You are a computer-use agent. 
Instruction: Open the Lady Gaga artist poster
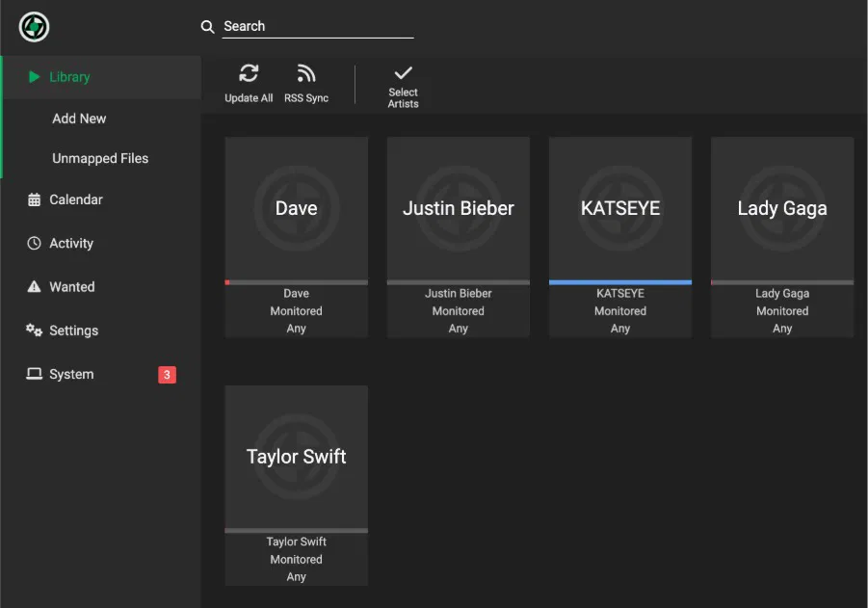pyautogui.click(x=781, y=208)
